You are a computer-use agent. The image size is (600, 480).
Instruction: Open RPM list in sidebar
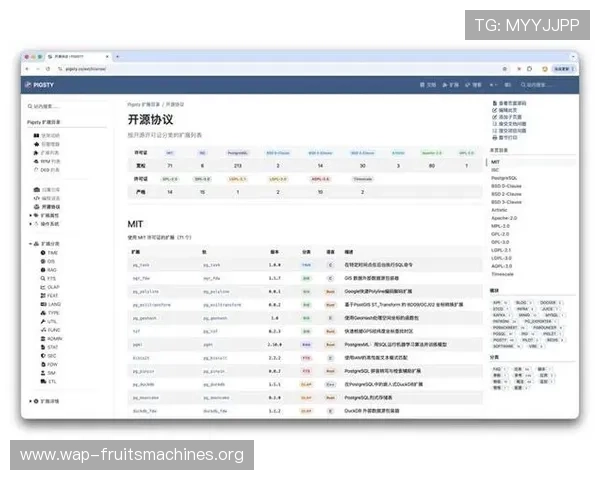47,161
